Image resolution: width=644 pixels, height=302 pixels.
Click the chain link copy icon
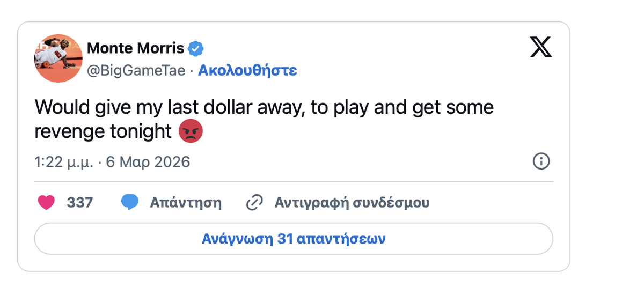(254, 203)
